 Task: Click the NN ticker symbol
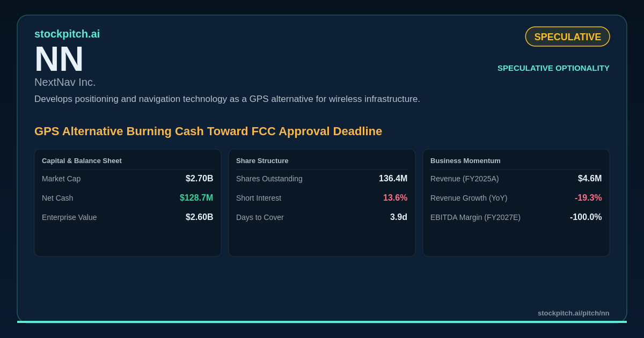59,59
